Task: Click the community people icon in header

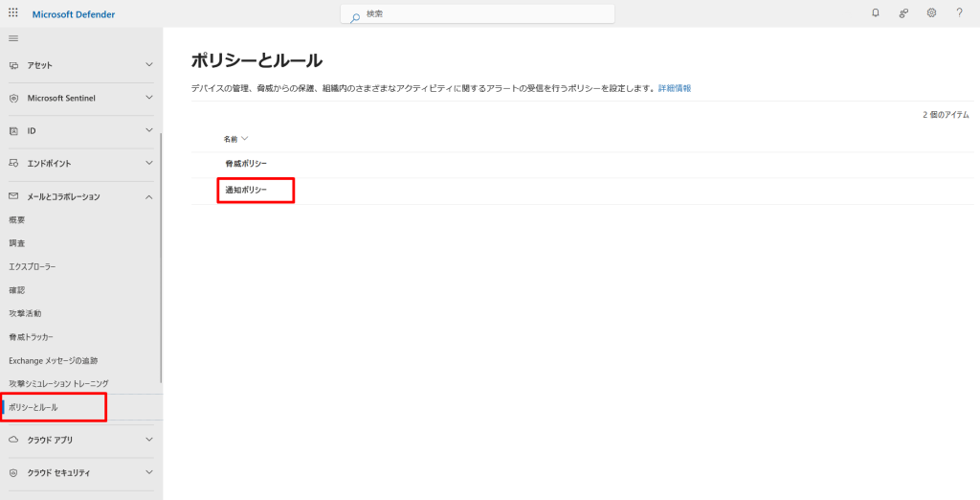Action: coord(903,13)
